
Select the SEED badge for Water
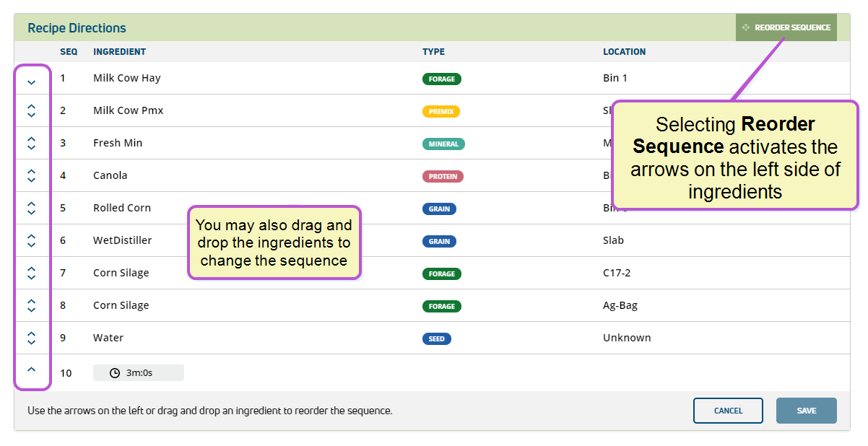click(437, 338)
